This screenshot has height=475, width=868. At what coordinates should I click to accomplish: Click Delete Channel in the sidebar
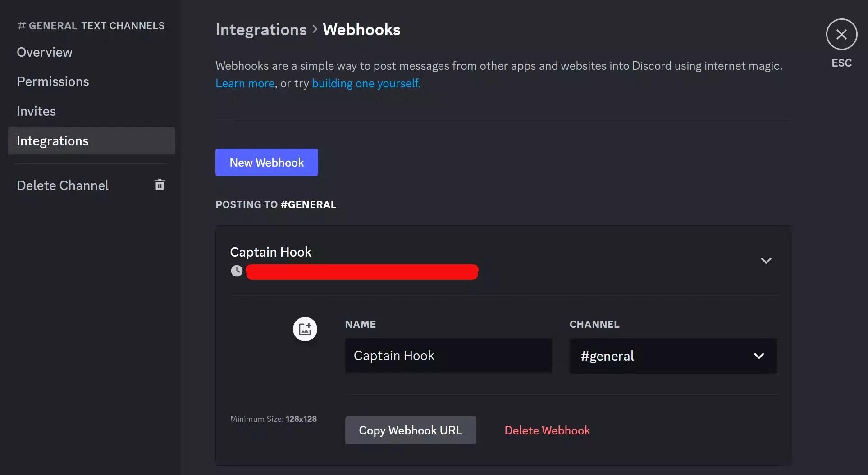[63, 185]
